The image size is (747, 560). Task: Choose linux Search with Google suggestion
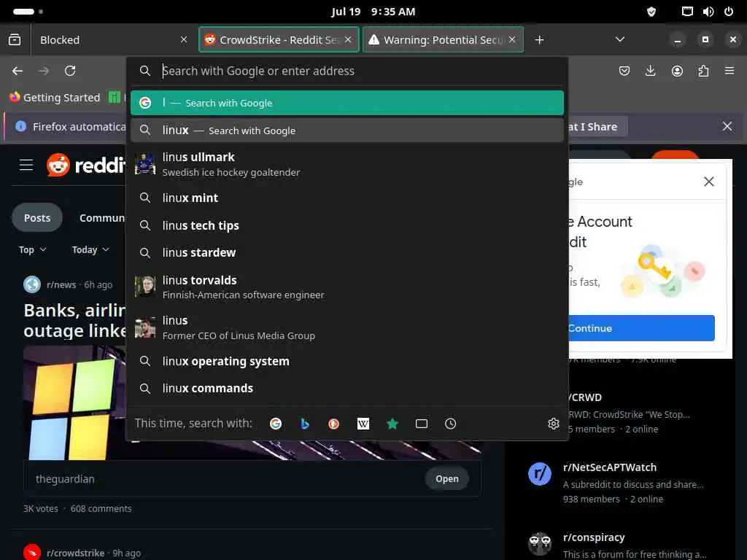pos(347,130)
